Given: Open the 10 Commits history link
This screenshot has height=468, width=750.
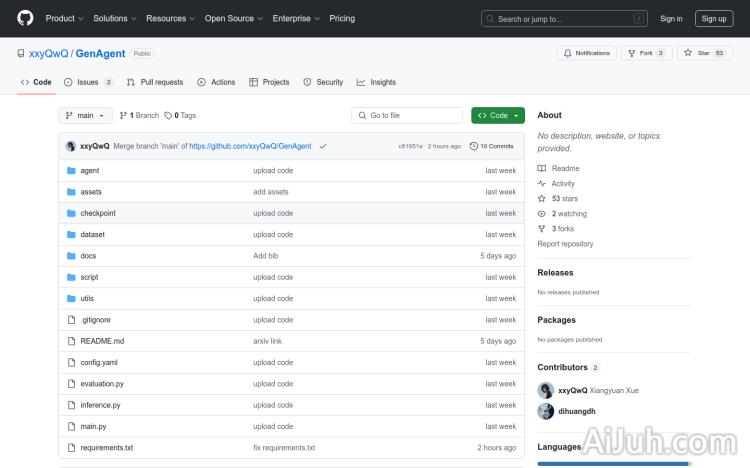Looking at the screenshot, I should tap(491, 146).
